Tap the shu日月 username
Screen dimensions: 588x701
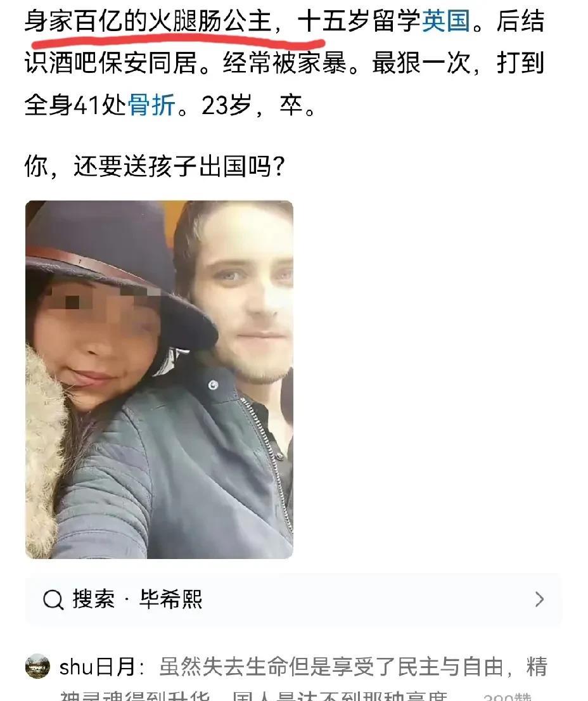(98, 667)
